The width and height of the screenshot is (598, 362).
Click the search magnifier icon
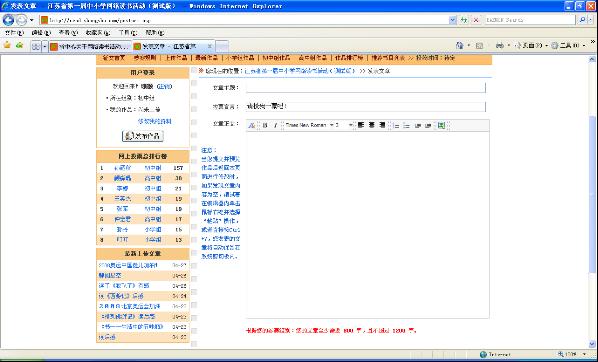tap(582, 20)
